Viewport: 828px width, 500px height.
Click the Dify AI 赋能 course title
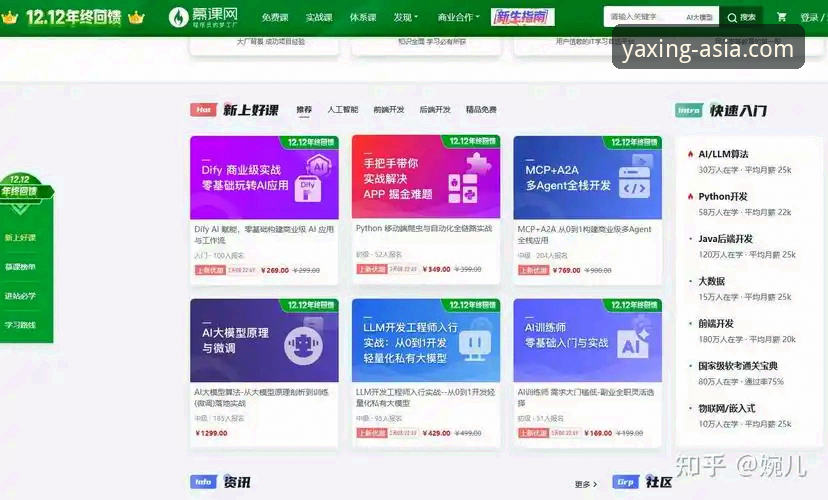(x=264, y=235)
